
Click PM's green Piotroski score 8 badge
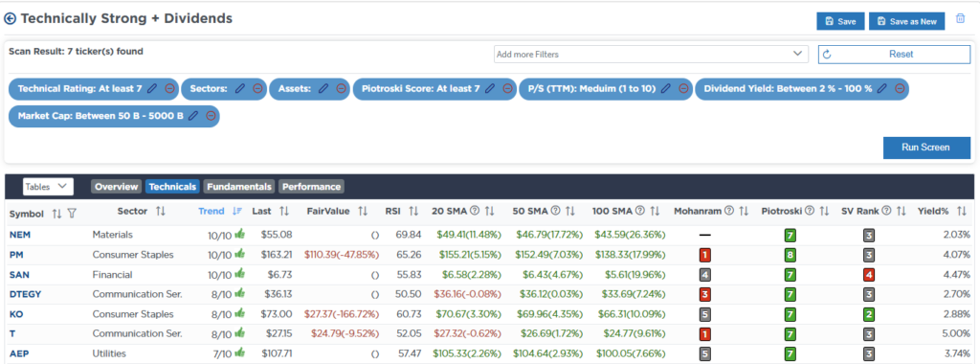coord(790,255)
